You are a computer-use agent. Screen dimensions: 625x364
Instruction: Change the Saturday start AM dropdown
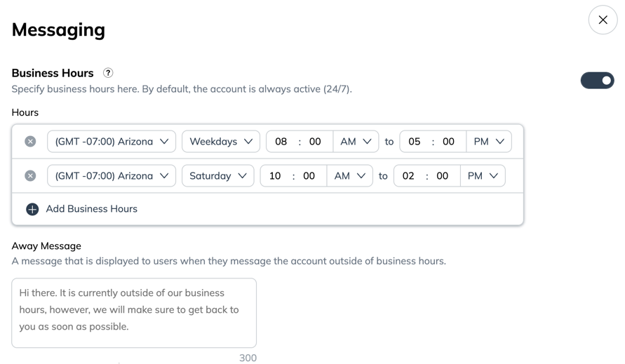coord(349,176)
